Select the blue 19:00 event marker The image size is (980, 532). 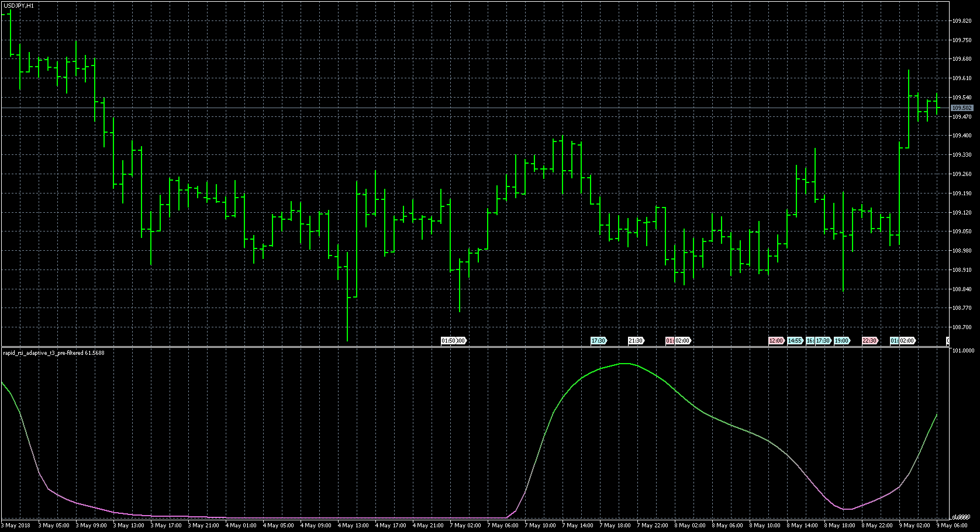point(841,340)
